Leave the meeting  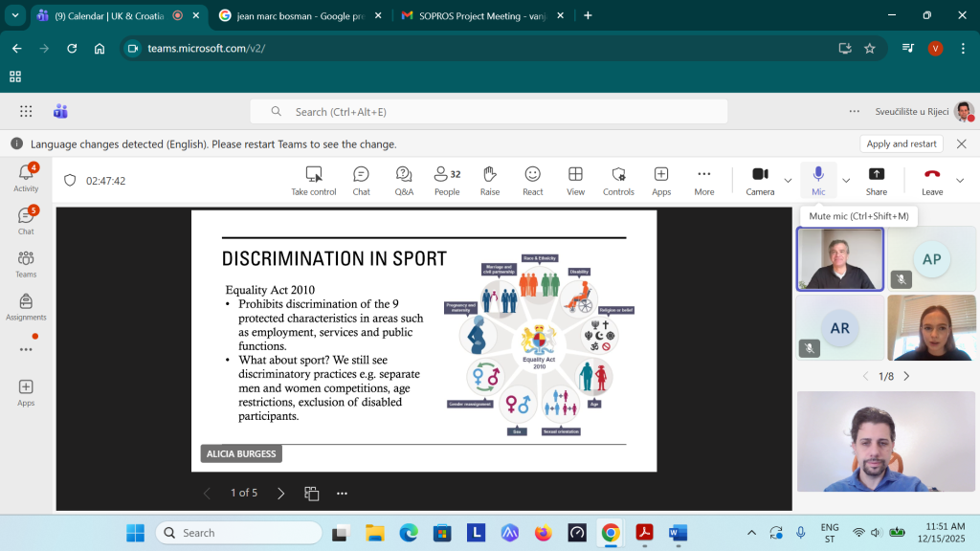tap(931, 180)
